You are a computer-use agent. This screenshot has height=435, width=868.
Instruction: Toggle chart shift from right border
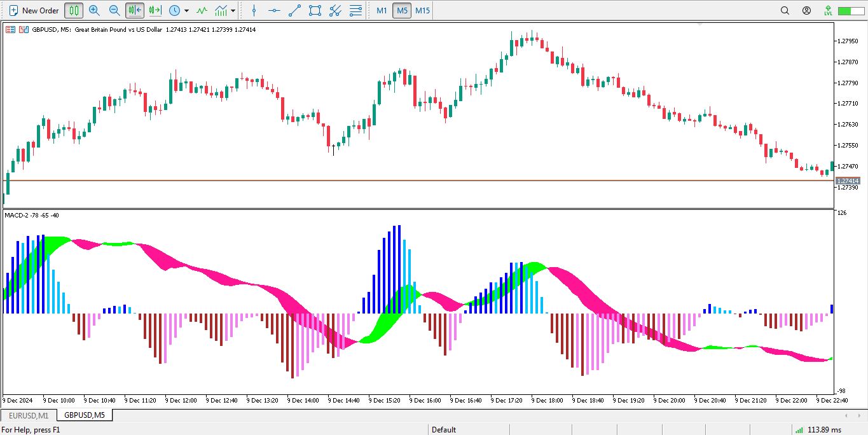[155, 10]
